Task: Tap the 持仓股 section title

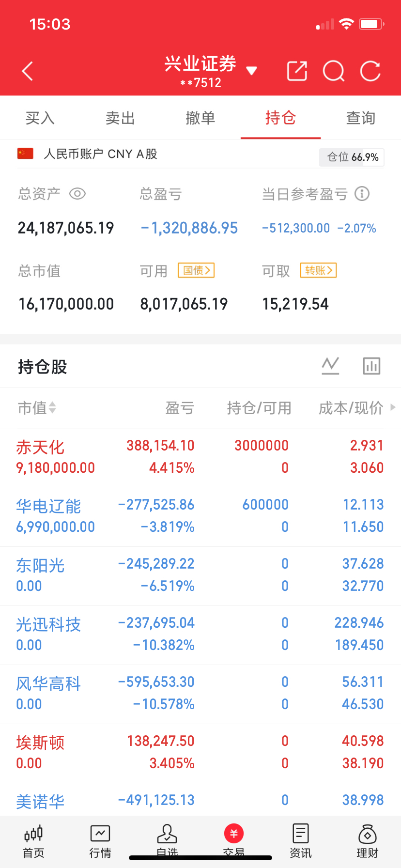Action: tap(43, 367)
